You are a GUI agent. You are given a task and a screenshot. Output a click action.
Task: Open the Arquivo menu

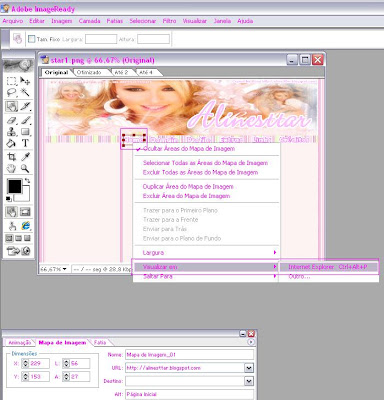point(13,21)
